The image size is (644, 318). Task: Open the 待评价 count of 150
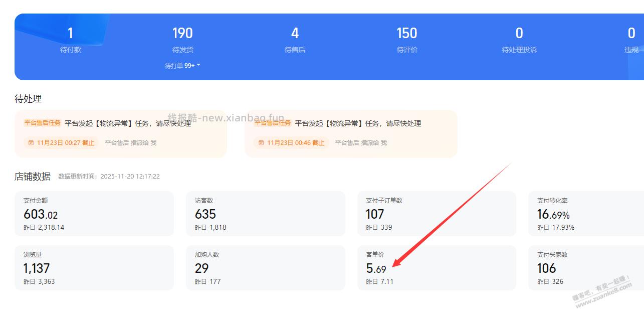pos(407,33)
